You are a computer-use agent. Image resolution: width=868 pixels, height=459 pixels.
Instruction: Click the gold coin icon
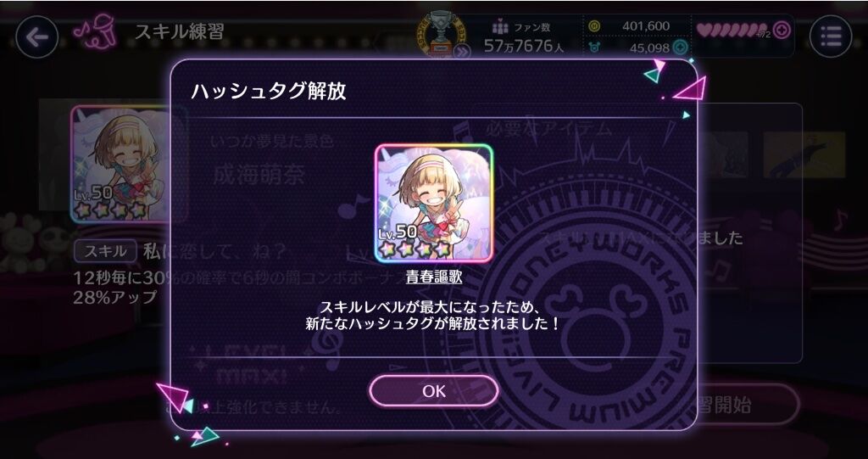(594, 26)
